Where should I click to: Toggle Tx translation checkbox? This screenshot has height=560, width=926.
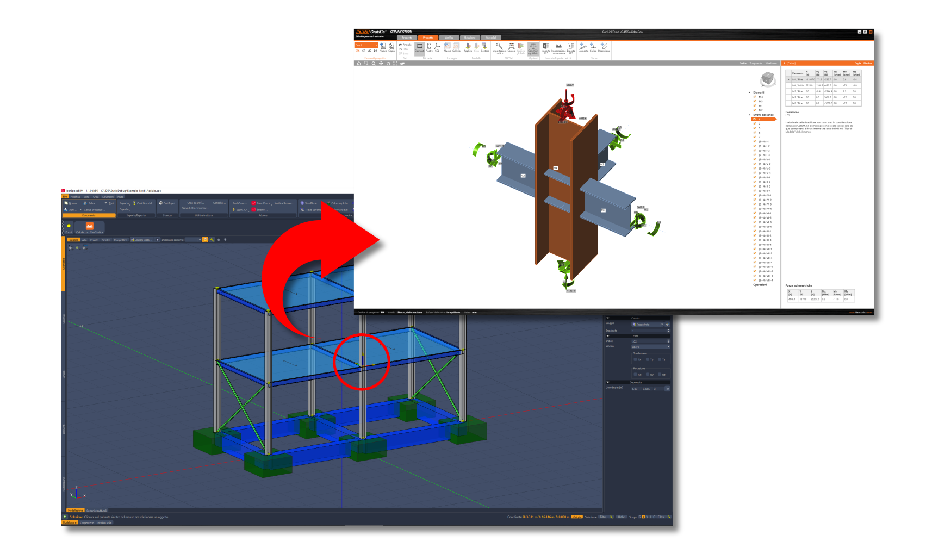pos(635,359)
